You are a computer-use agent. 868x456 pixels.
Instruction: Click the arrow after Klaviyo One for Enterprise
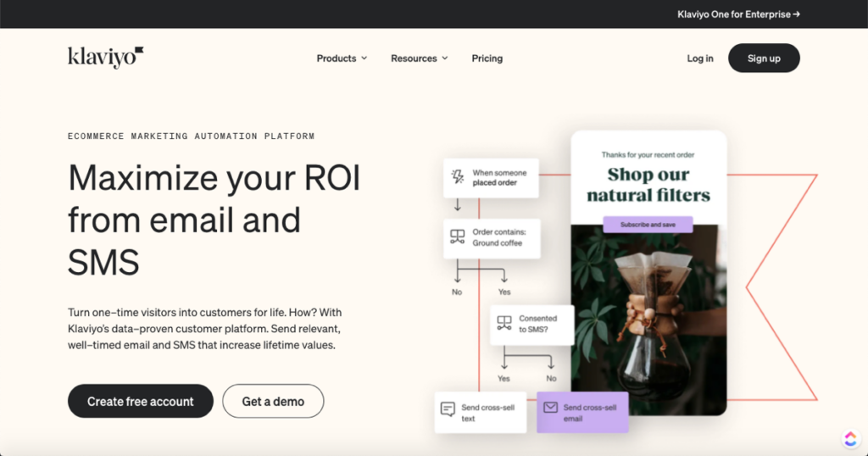coord(796,14)
